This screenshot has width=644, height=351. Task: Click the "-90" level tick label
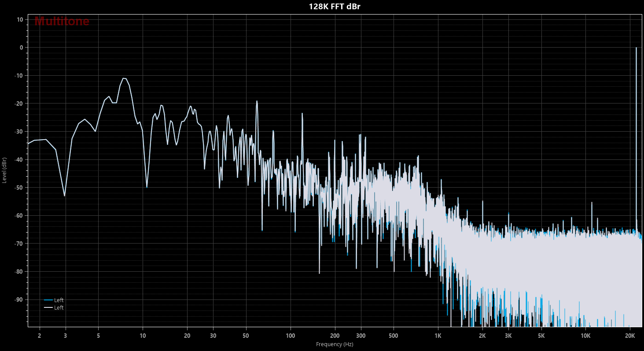tap(19, 300)
